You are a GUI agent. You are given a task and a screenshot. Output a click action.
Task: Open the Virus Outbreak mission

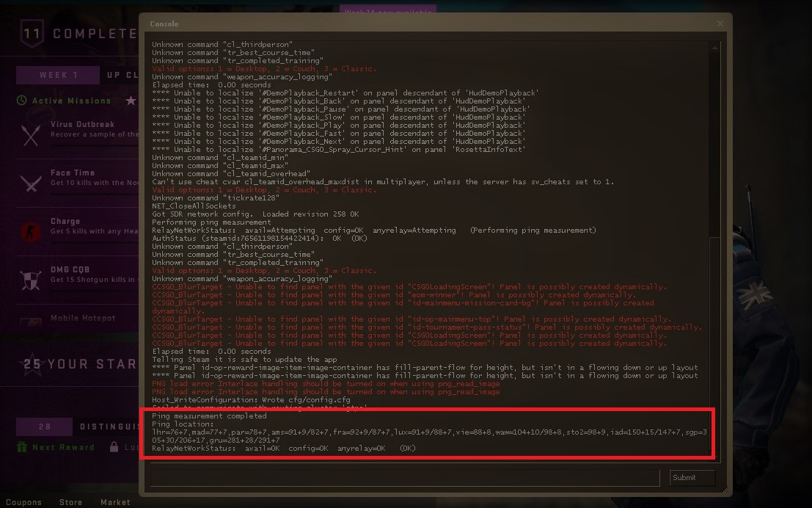78,135
